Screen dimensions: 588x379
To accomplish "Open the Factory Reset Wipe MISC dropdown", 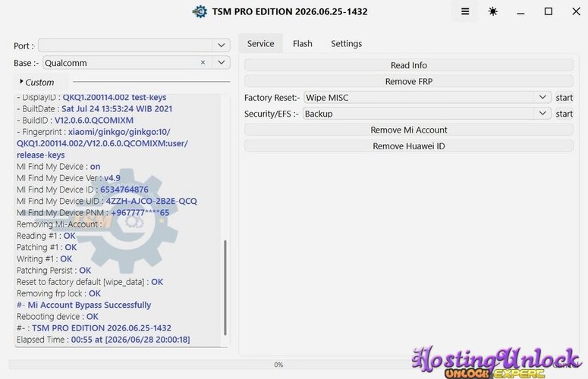I will click(427, 97).
